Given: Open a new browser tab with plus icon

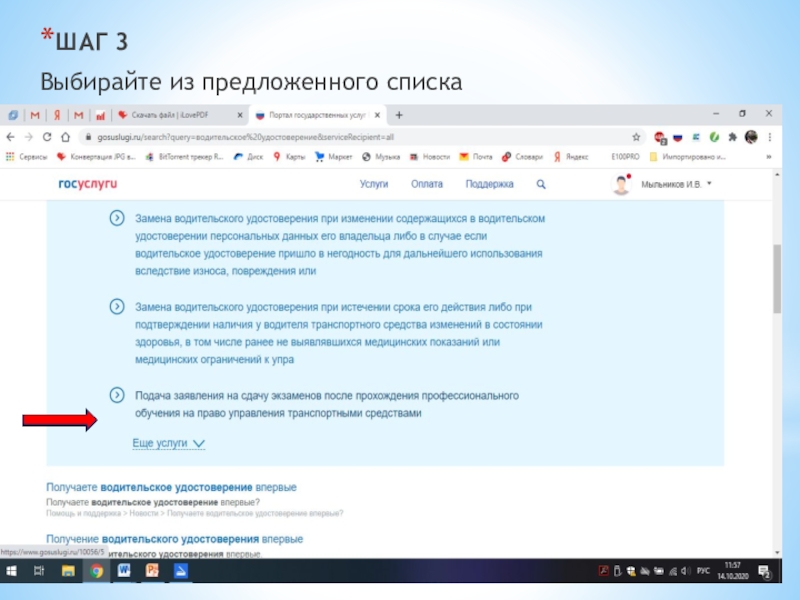Looking at the screenshot, I should [x=398, y=114].
